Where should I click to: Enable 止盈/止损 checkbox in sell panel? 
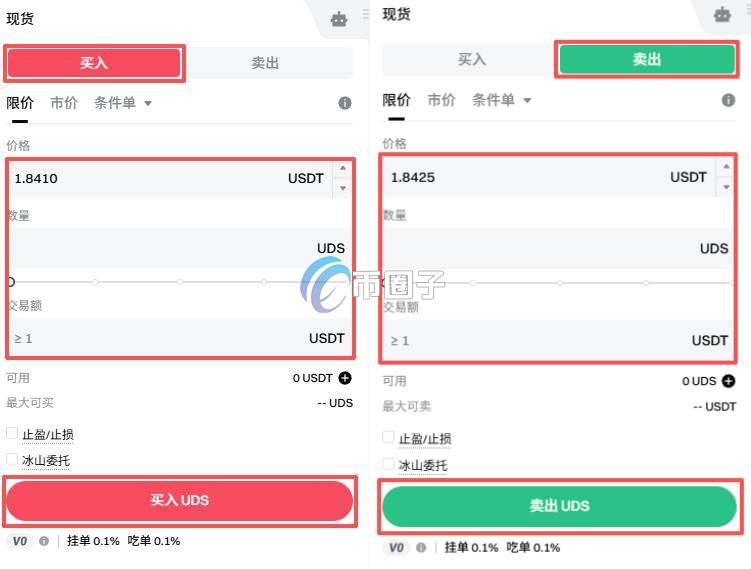click(388, 437)
